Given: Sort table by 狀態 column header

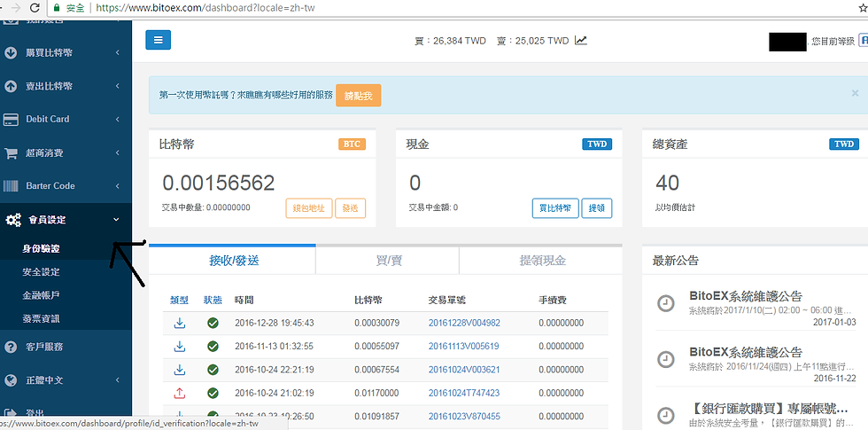Looking at the screenshot, I should click(213, 301).
